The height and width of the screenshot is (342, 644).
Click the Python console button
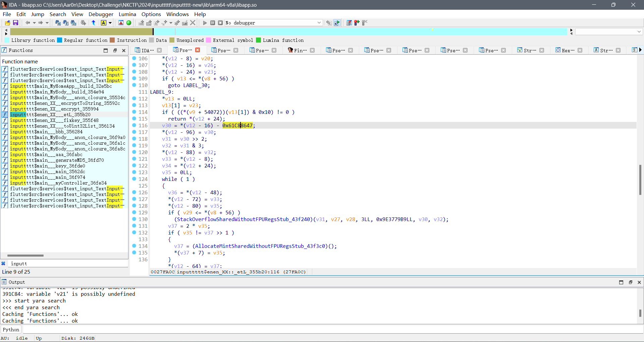11,330
